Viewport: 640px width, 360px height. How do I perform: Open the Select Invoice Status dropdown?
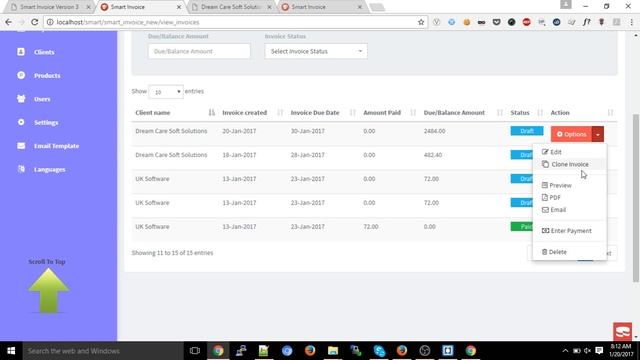(x=316, y=51)
